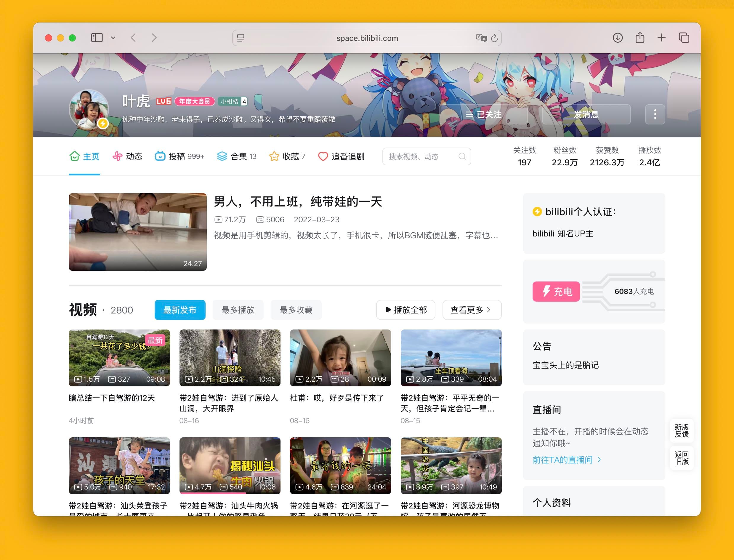Screen dimensions: 734x560
Task: Expand 查看更多 videos
Action: 472,310
